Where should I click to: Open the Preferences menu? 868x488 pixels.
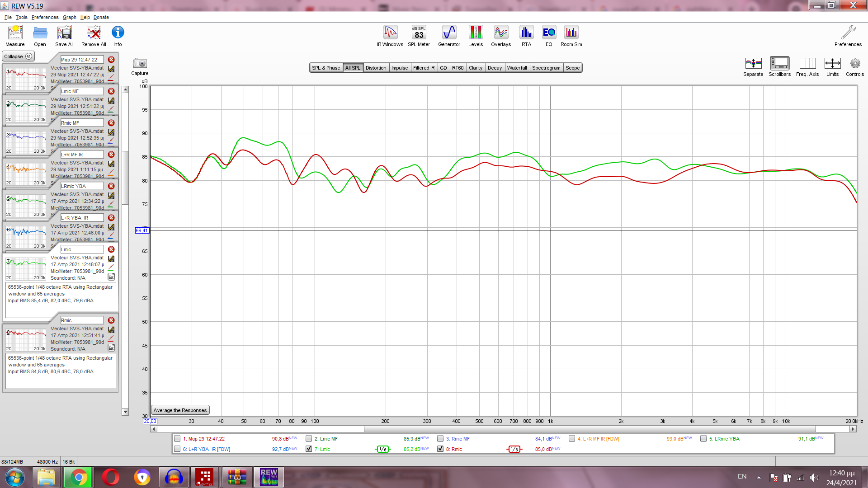click(x=45, y=17)
